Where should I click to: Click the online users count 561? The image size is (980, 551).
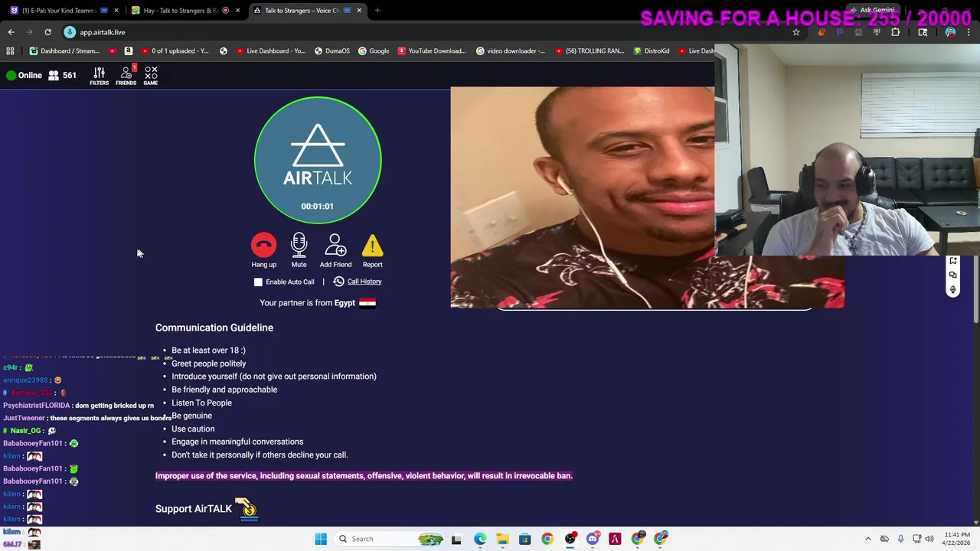click(x=62, y=75)
